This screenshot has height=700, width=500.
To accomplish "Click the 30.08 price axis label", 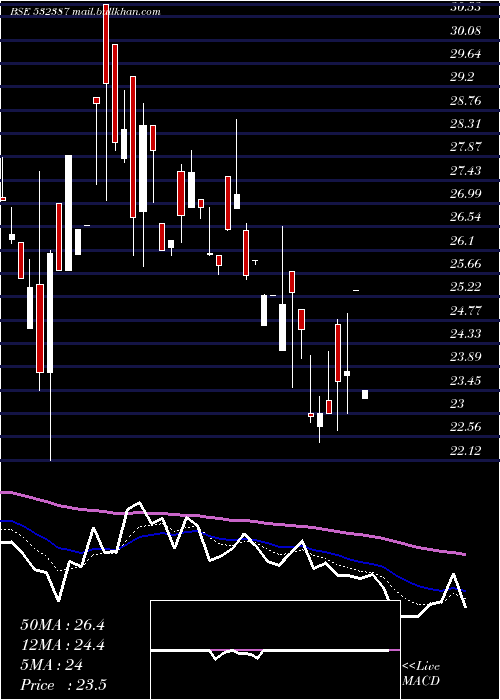I will point(466,31).
